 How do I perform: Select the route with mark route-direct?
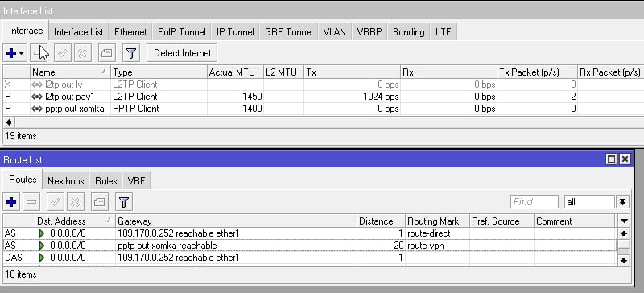tap(310, 233)
